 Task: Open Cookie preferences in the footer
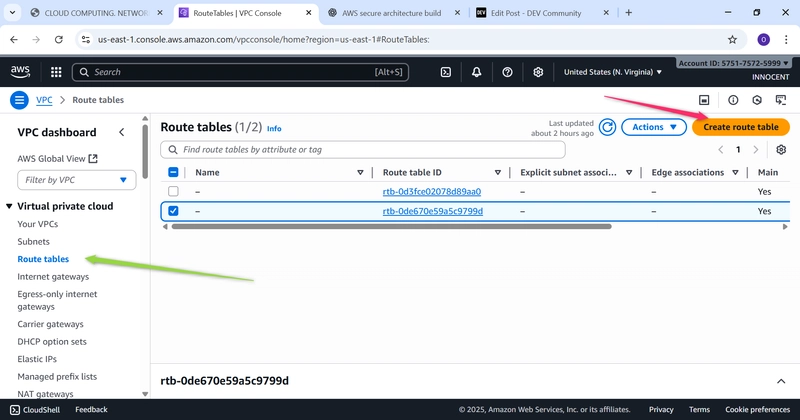(758, 410)
